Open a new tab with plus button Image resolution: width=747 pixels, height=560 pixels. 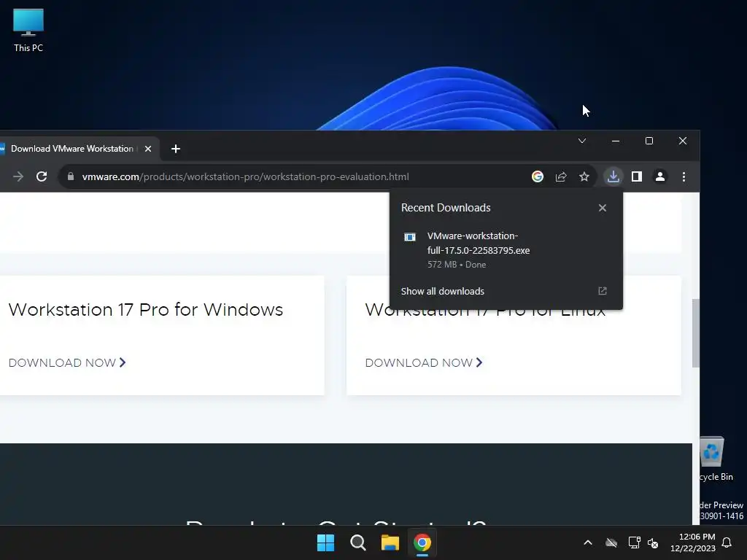[x=175, y=149]
